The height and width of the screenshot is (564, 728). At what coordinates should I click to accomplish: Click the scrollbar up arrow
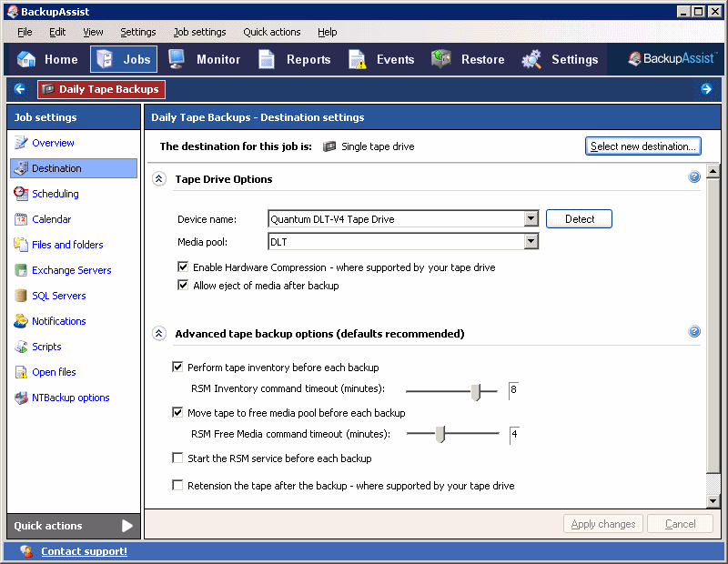[713, 171]
